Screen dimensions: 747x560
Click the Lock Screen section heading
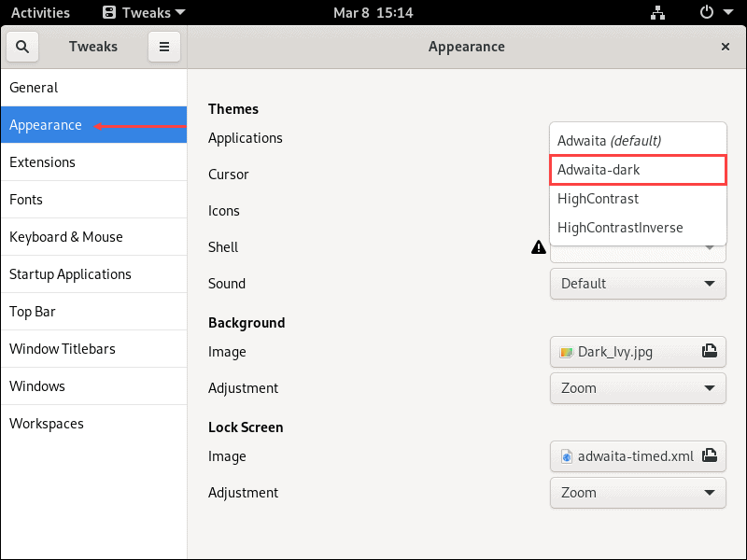click(x=246, y=427)
